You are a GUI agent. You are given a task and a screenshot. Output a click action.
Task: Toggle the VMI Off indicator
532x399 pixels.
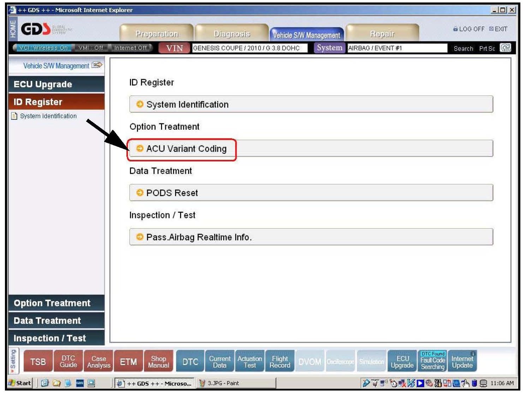pos(91,48)
